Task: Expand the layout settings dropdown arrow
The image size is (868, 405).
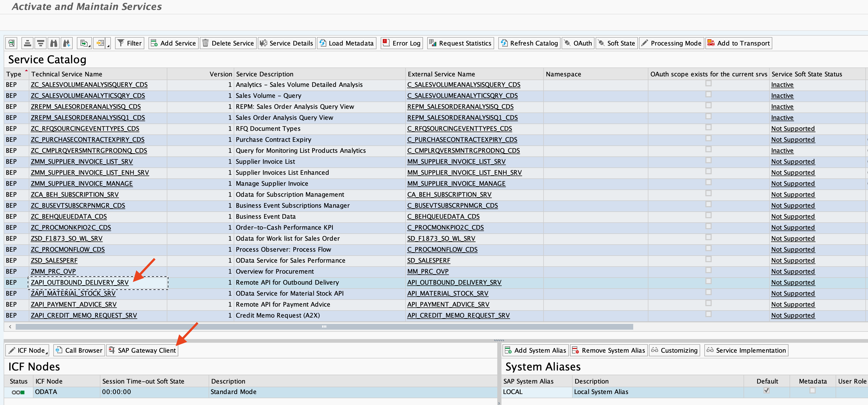Action: (108, 45)
